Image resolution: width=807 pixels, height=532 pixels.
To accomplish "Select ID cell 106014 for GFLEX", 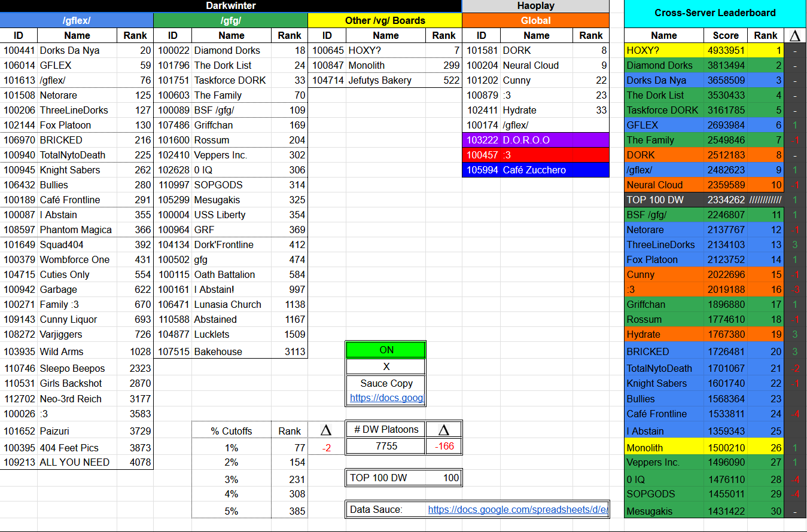I will [18, 65].
